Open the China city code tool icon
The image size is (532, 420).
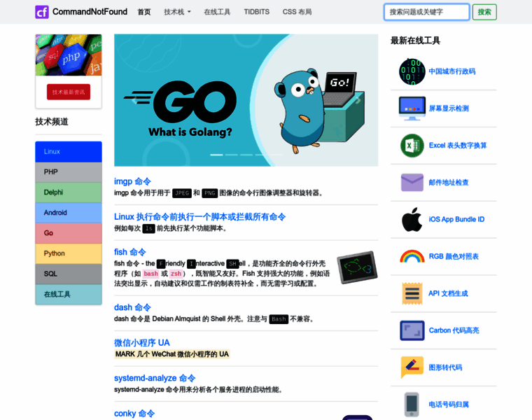[x=412, y=71]
